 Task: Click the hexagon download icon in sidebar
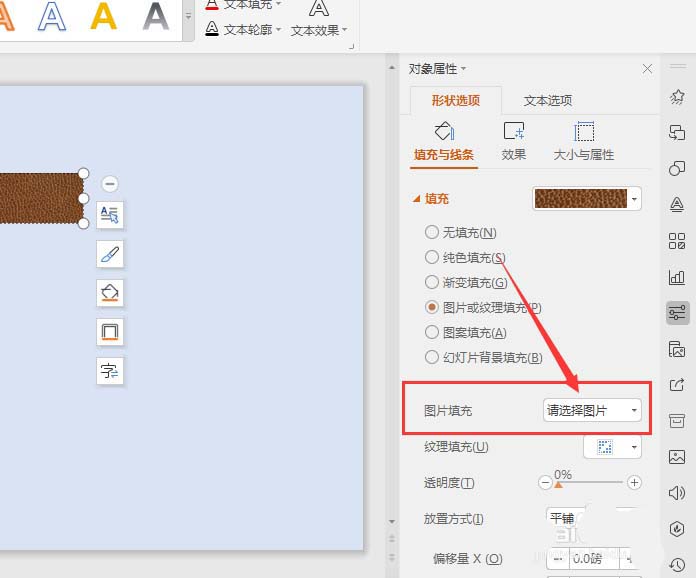pos(677,529)
